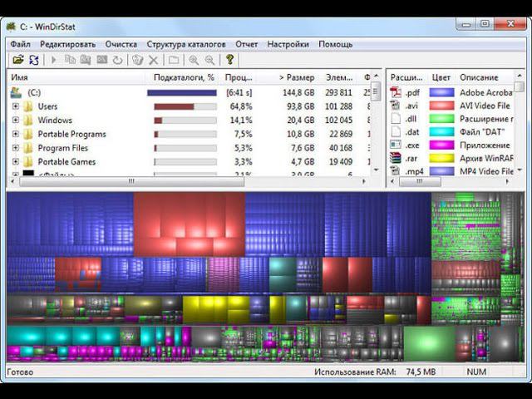Sort by the Элем... column header
Image resolution: width=532 pixels, height=399 pixels.
[x=339, y=77]
